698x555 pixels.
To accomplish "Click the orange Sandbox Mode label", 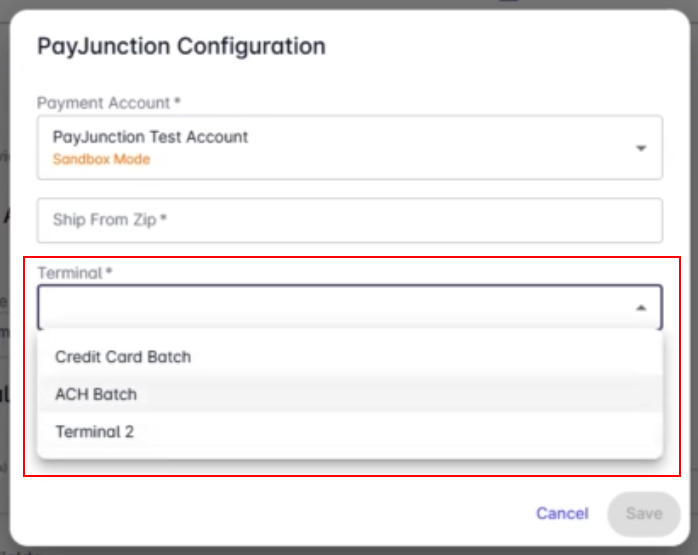I will [x=101, y=159].
